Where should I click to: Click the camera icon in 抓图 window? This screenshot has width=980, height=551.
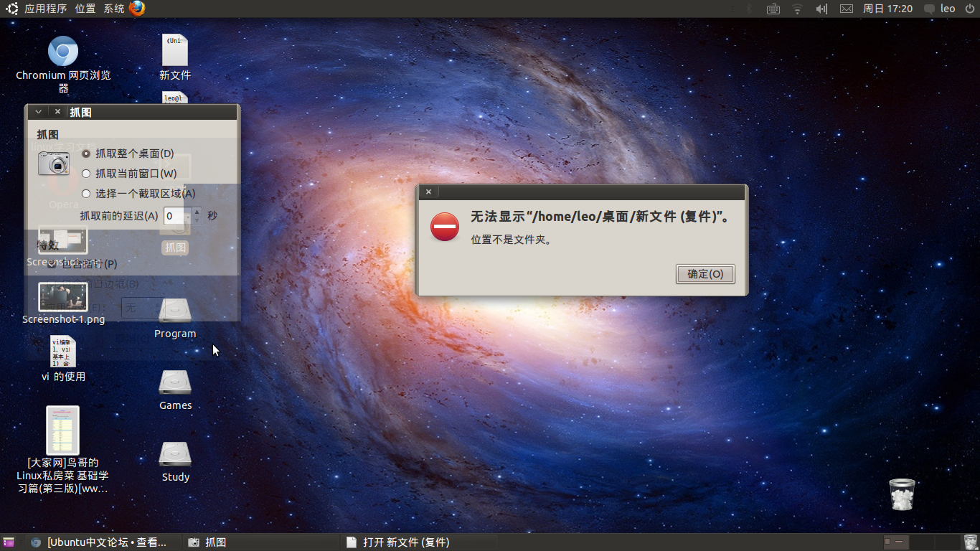click(x=54, y=163)
